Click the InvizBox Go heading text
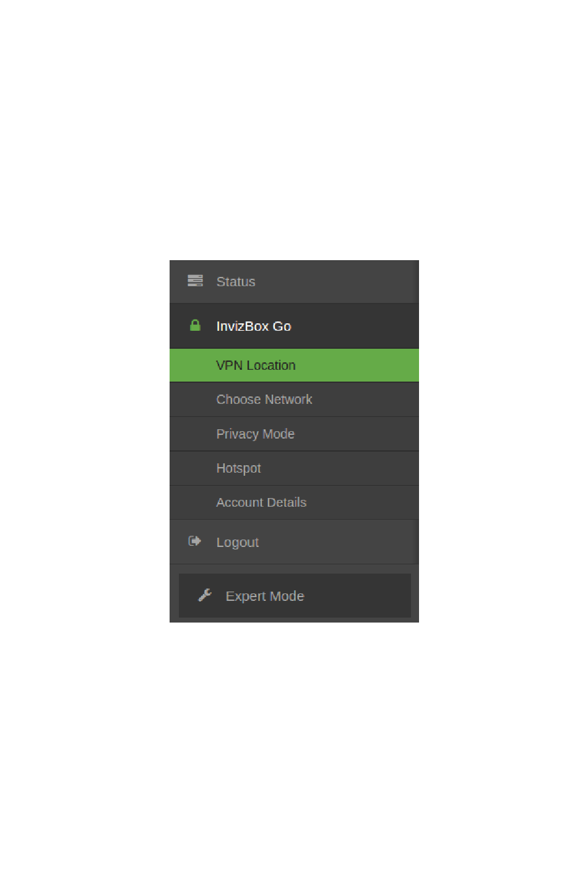 coord(254,326)
